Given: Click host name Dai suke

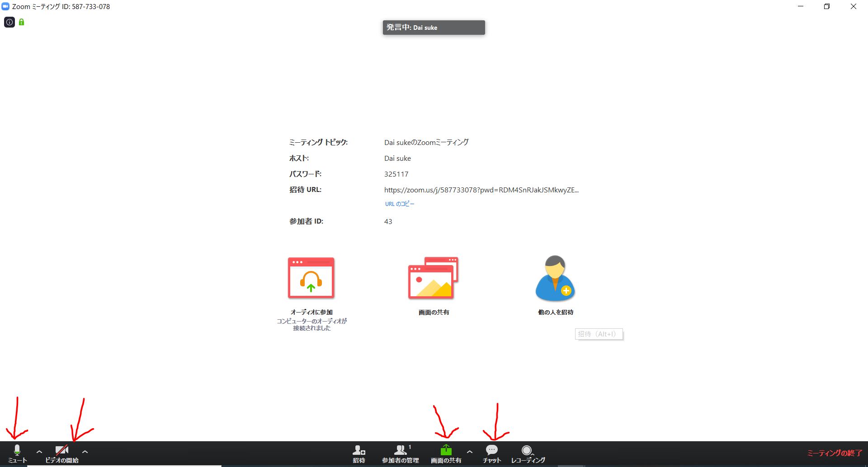Looking at the screenshot, I should (x=398, y=158).
